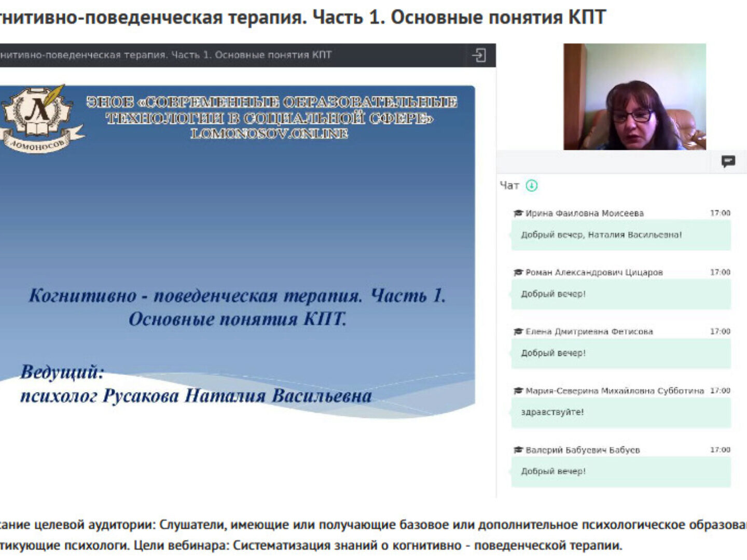The width and height of the screenshot is (747, 560).
Task: Click the Чат panel label
Action: (x=509, y=186)
